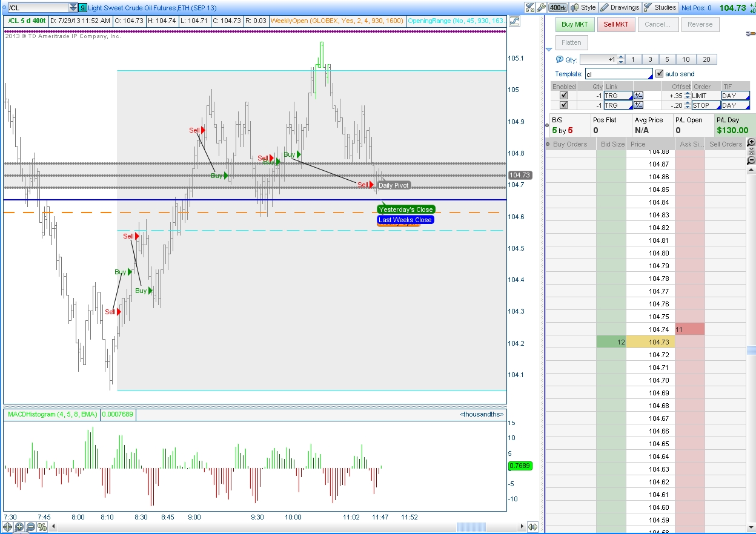Click the Last Weeks Close chart label

click(x=405, y=220)
